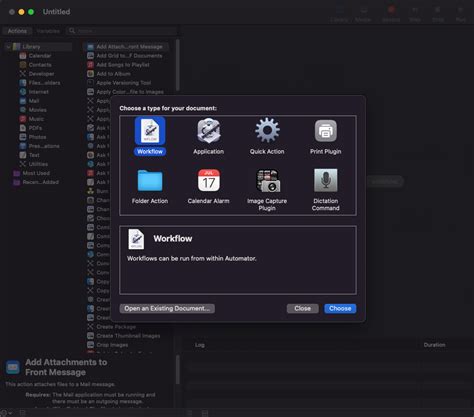Open an Existing Document button
Screen dimensions: 474x417
[x=167, y=308]
